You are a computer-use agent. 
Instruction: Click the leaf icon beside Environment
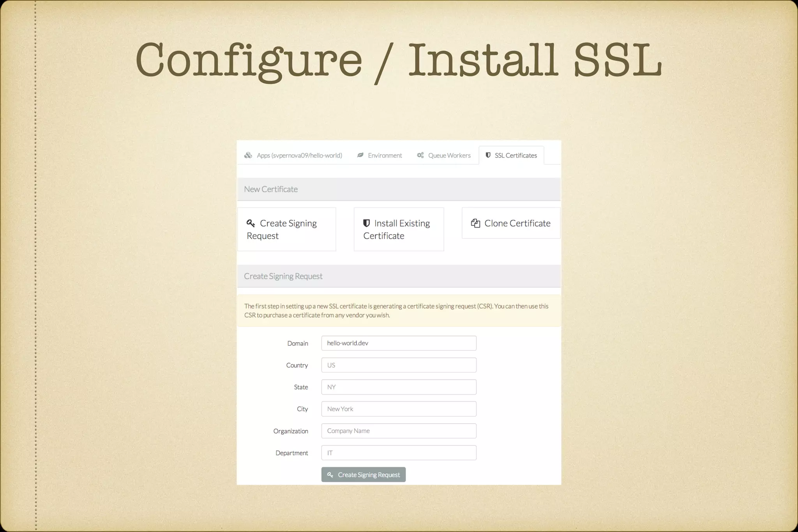pos(360,155)
